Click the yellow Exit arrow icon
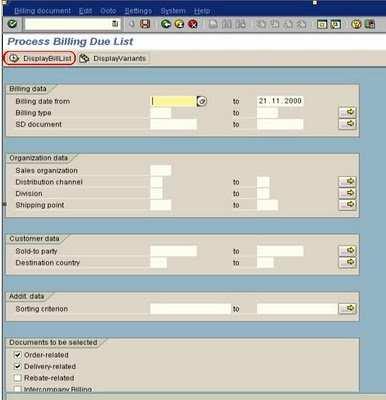 click(179, 24)
